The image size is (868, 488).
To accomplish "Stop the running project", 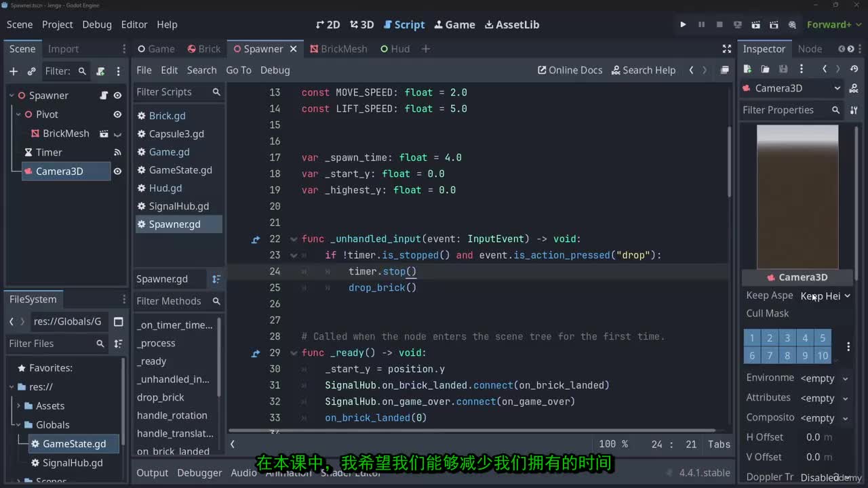I will 719,24.
